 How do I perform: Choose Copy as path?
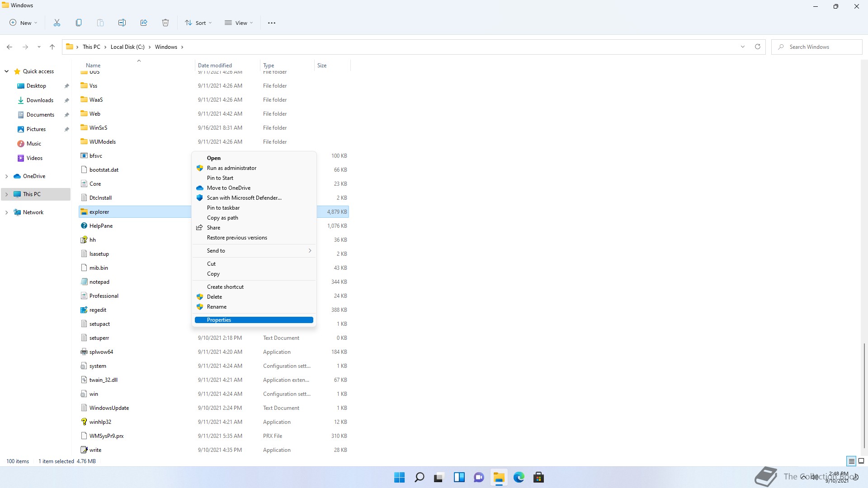254,218
